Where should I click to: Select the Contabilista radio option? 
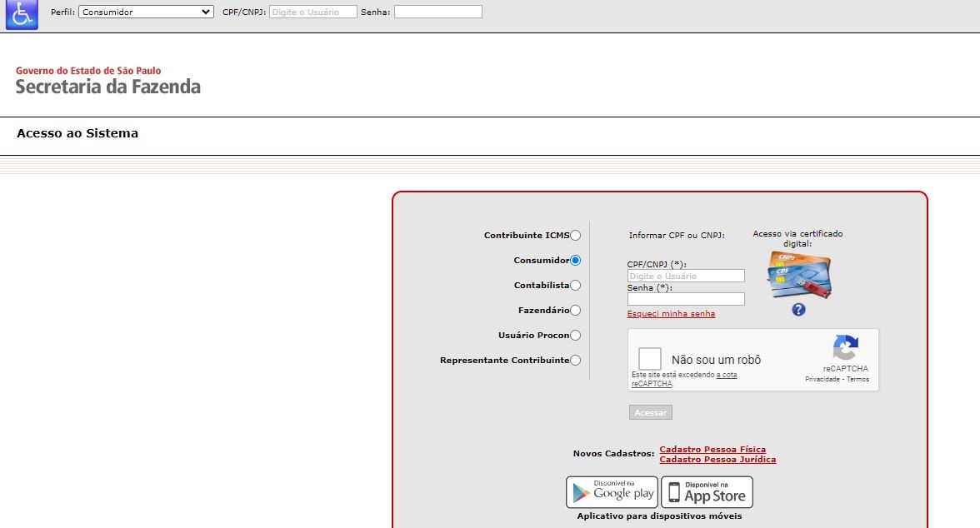(x=575, y=286)
